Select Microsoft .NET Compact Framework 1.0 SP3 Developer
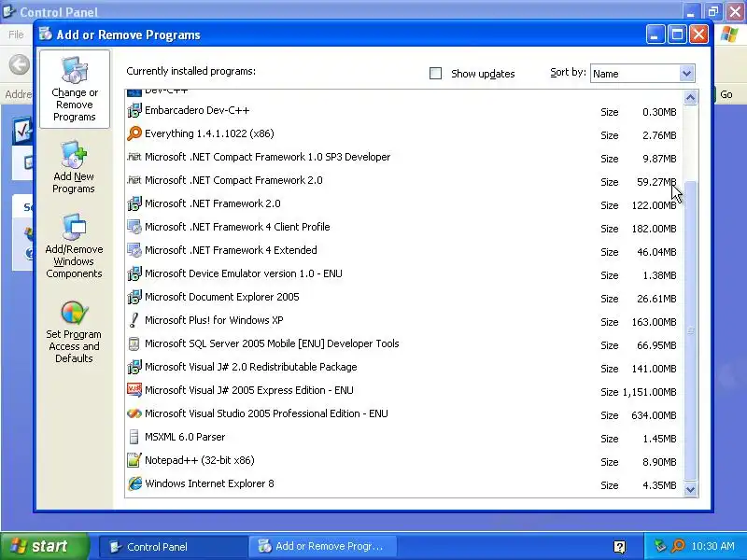 point(404,158)
